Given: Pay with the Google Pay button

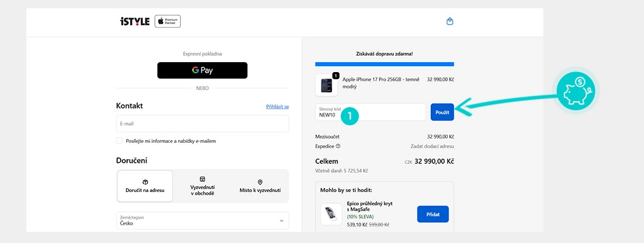Looking at the screenshot, I should click(202, 70).
